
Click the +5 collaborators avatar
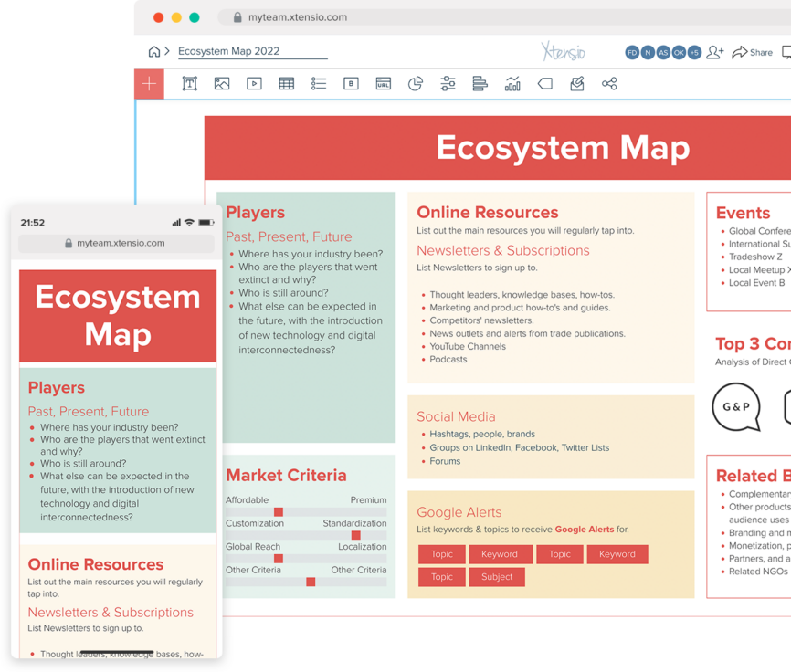(695, 52)
